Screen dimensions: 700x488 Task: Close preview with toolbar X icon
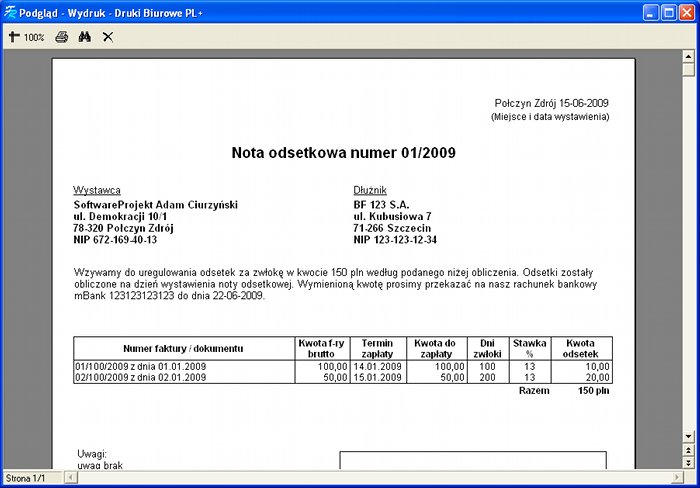point(108,37)
